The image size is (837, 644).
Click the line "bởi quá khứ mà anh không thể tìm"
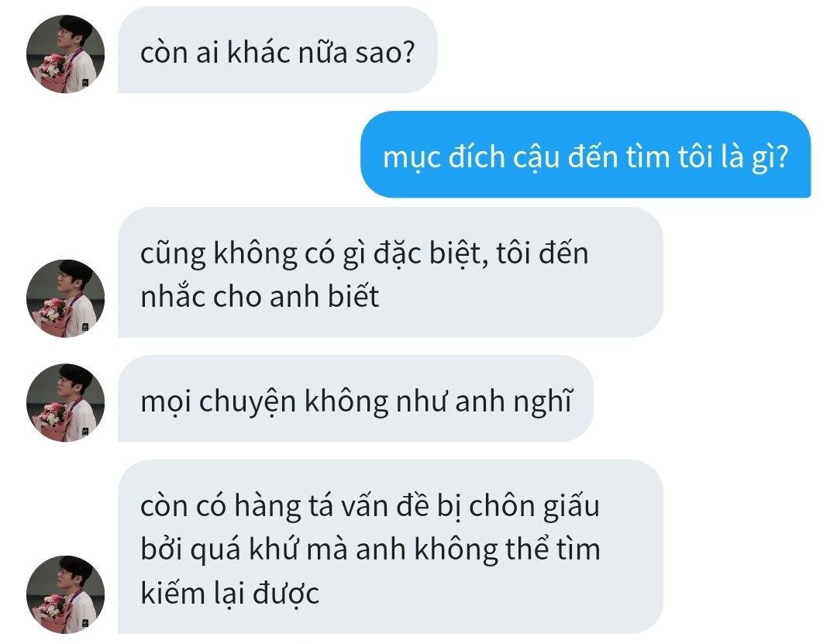pyautogui.click(x=370, y=549)
